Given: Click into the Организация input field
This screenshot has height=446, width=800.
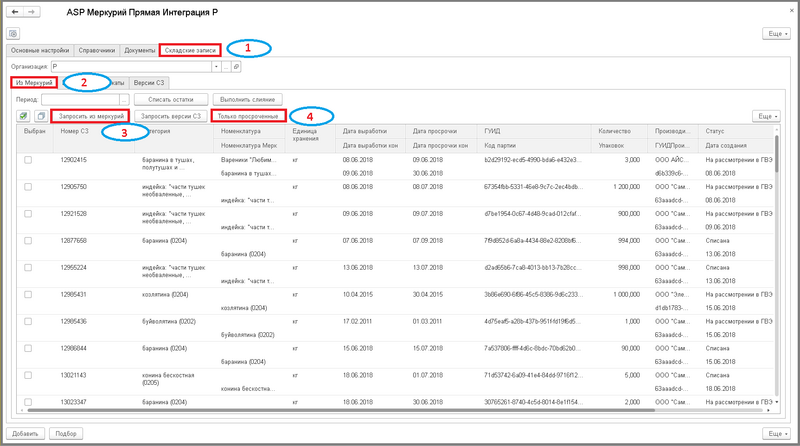Looking at the screenshot, I should pyautogui.click(x=132, y=66).
